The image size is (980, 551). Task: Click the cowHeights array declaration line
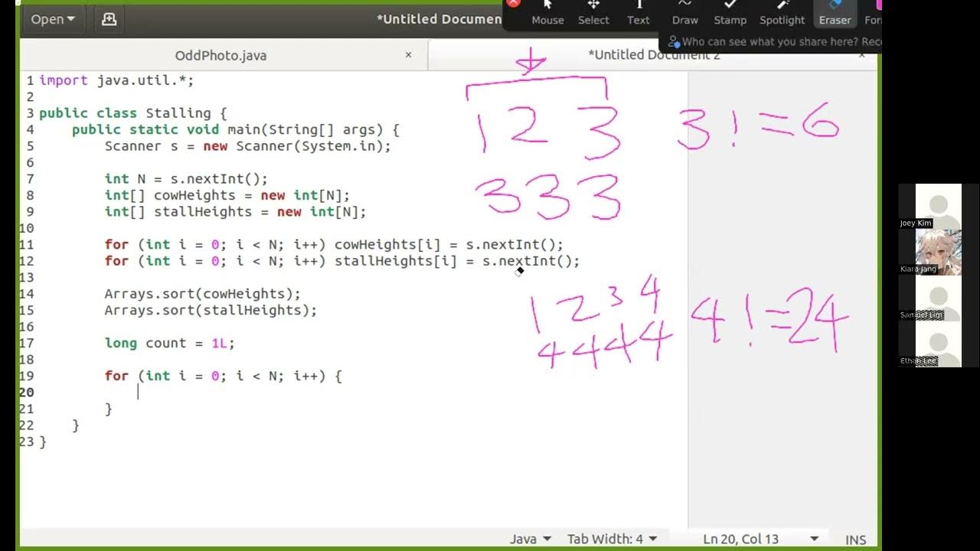pos(227,195)
